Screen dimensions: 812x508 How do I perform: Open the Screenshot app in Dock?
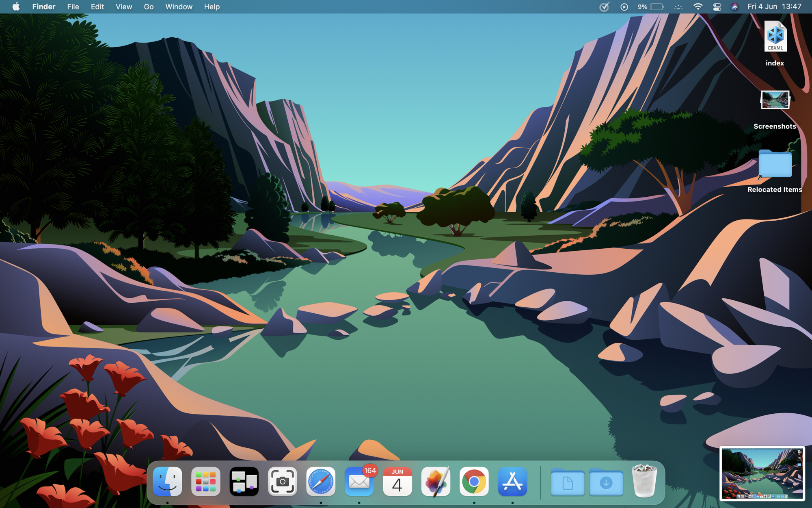click(282, 482)
